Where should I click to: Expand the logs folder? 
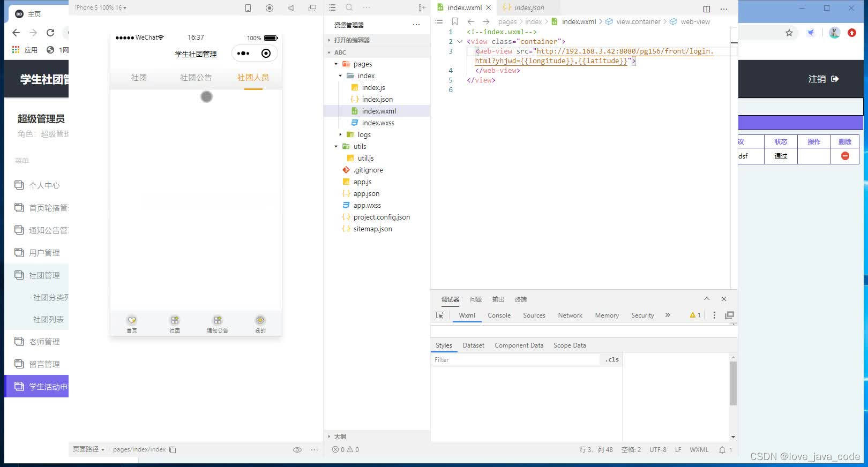[x=340, y=134]
